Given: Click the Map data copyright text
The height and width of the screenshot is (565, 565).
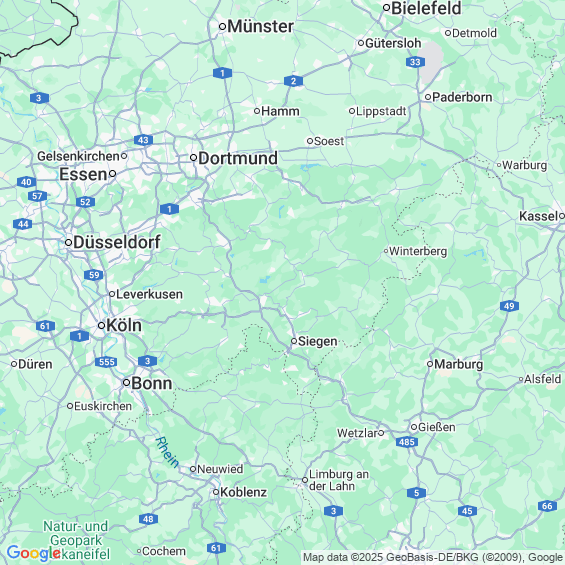Looking at the screenshot, I should pyautogui.click(x=433, y=557).
